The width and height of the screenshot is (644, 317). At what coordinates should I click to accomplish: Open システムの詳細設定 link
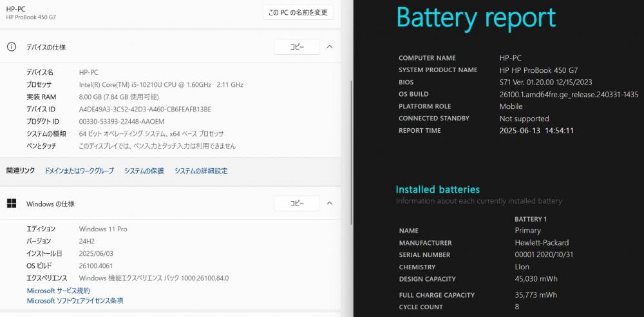(x=201, y=171)
